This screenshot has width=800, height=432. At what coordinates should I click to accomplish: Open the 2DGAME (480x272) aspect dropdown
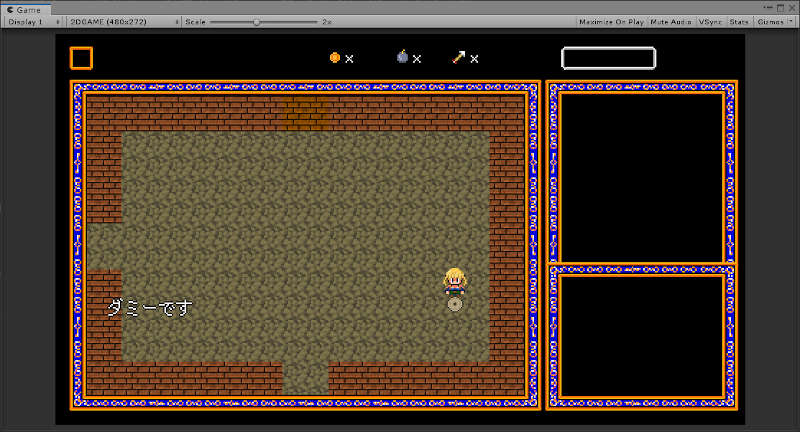[124, 22]
